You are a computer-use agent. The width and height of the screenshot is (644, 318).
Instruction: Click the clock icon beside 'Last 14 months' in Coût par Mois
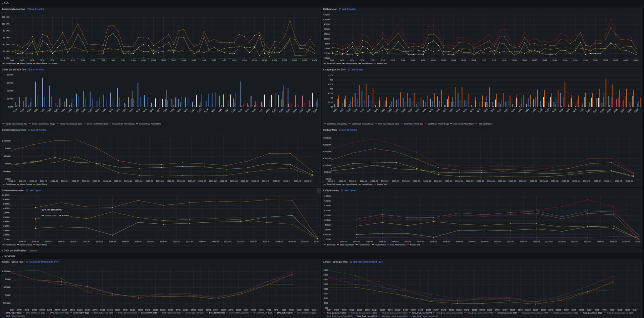pyautogui.click(x=340, y=130)
